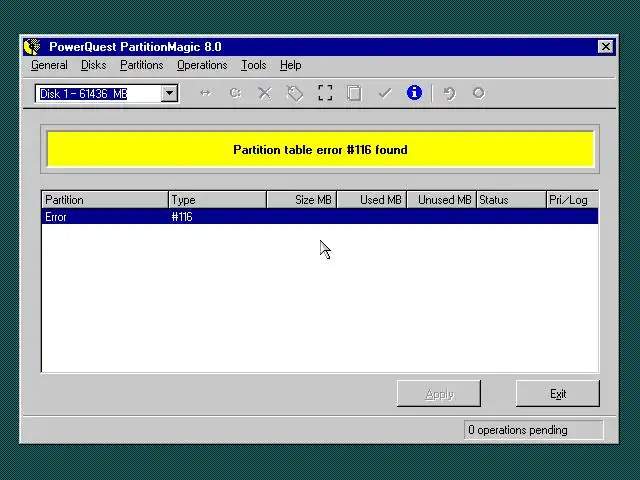640x480 pixels.
Task: Click the 0 operations pending status
Action: [533, 430]
